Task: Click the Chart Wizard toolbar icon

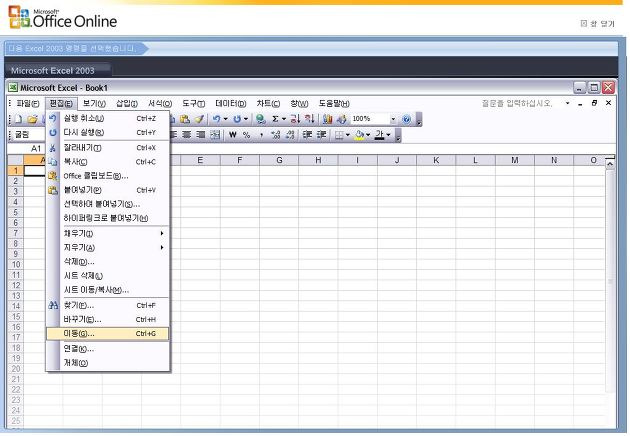Action: pyautogui.click(x=328, y=119)
